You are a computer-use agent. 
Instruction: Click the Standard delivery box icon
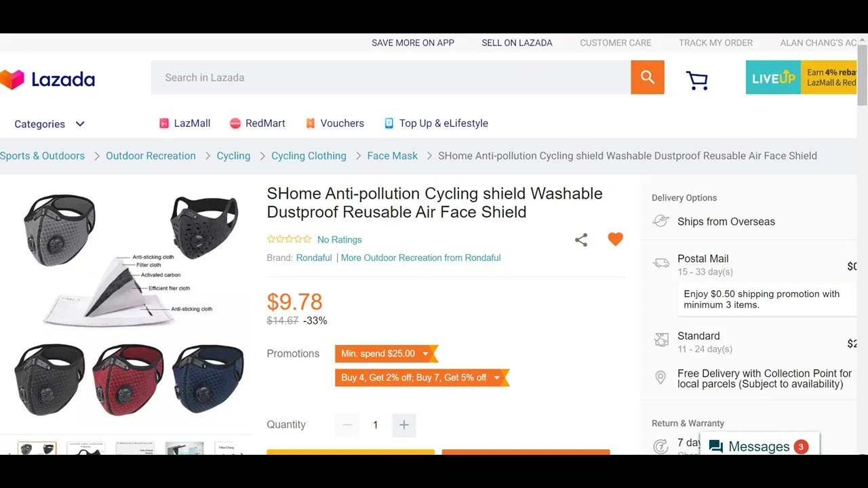coord(661,340)
